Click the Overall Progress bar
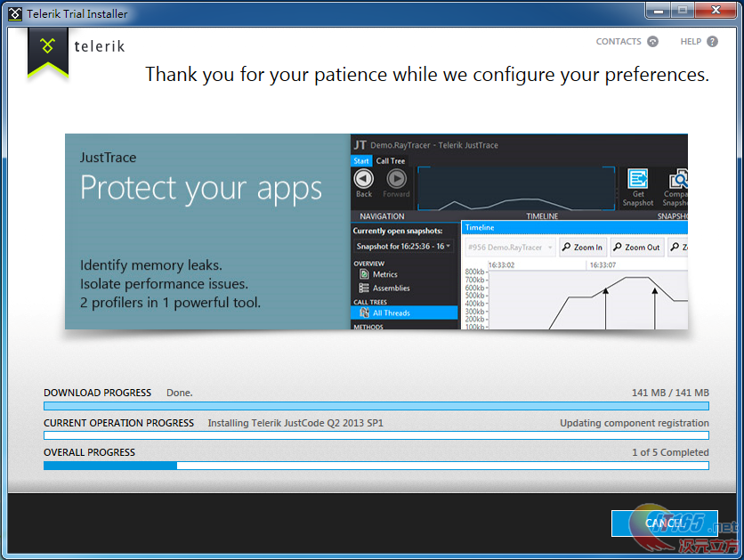The image size is (744, 560). [x=376, y=466]
